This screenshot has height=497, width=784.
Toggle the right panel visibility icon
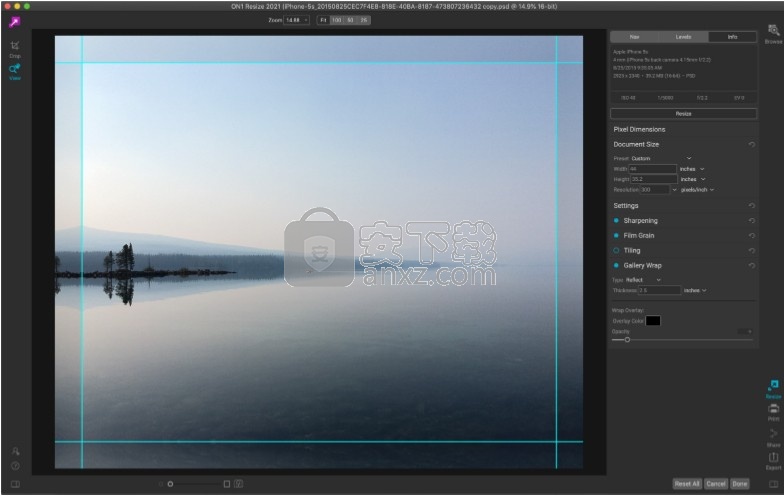tap(773, 484)
